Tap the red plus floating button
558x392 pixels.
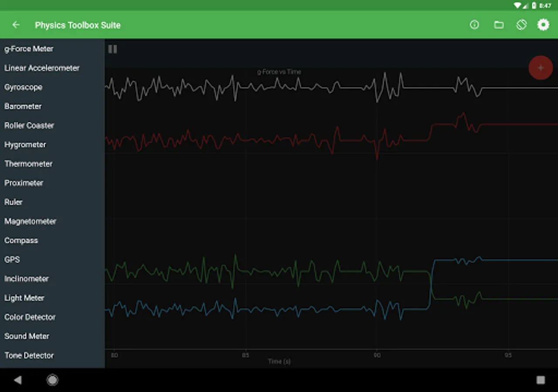click(541, 68)
